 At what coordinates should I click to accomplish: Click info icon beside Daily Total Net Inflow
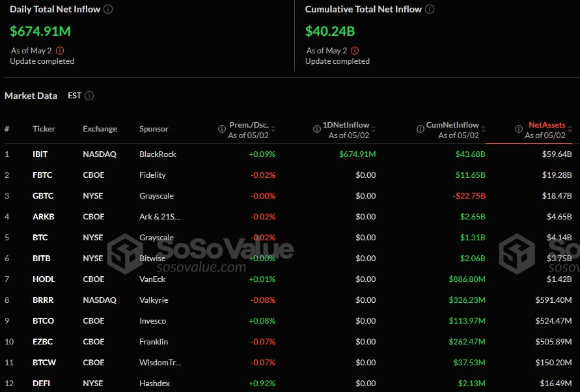108,9
